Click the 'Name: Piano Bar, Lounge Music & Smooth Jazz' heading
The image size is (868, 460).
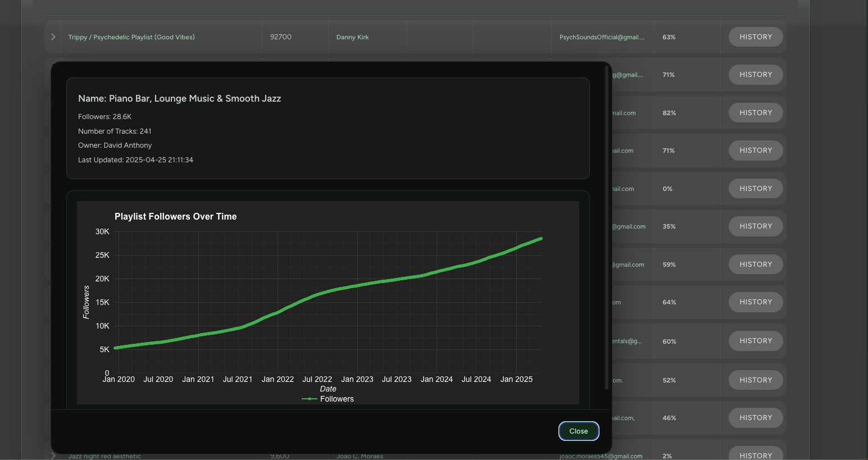pos(179,98)
